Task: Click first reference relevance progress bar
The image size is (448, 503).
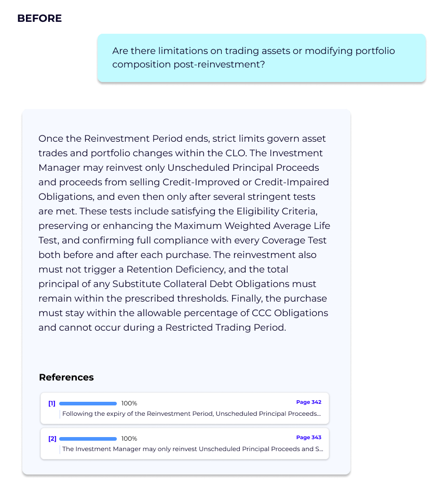Action: (88, 403)
